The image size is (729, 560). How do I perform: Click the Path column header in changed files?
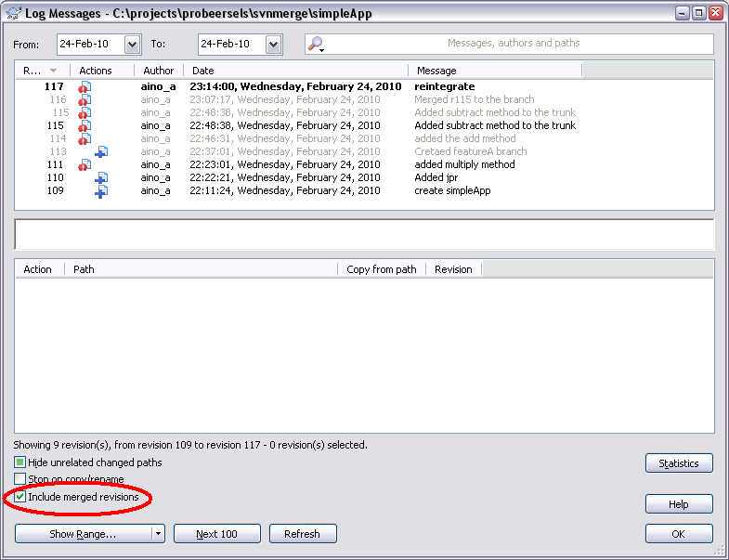pyautogui.click(x=201, y=269)
